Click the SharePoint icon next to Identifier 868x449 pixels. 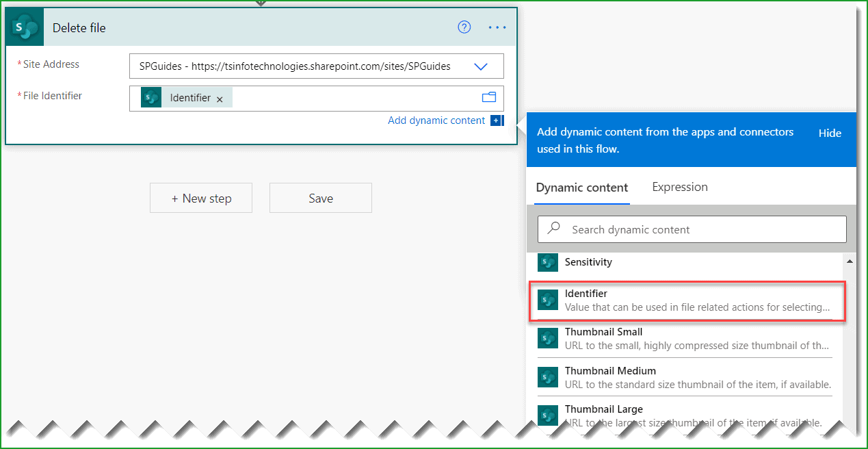pyautogui.click(x=548, y=300)
